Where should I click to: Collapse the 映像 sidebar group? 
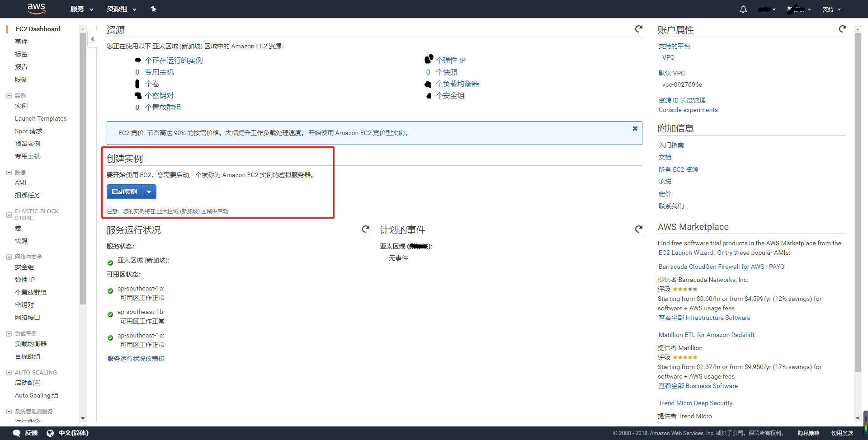point(9,173)
